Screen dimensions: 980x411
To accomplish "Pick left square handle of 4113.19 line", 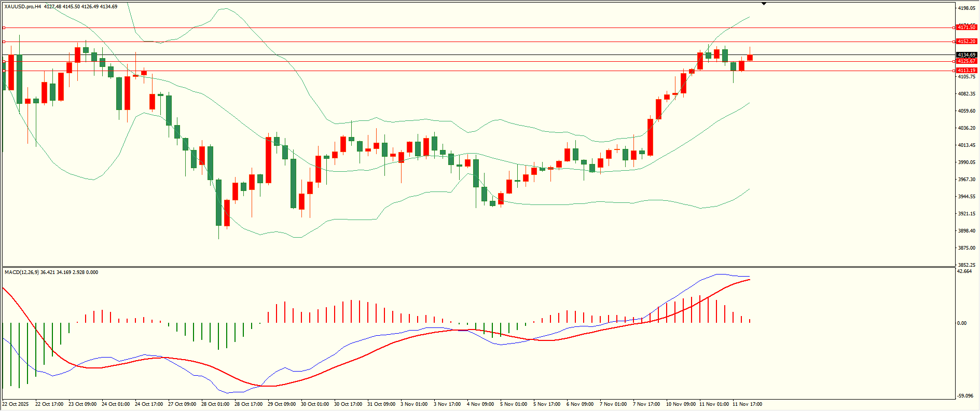I will point(4,71).
